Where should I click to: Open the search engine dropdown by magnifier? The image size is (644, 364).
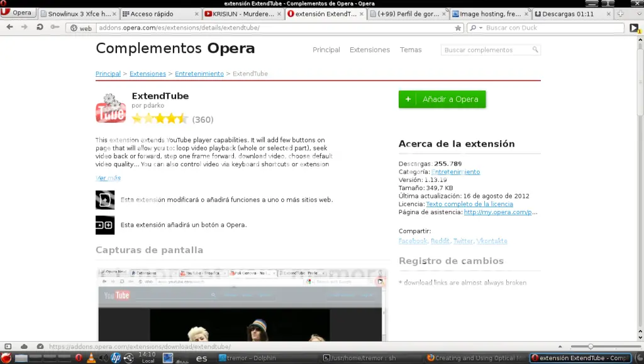pyautogui.click(x=475, y=28)
